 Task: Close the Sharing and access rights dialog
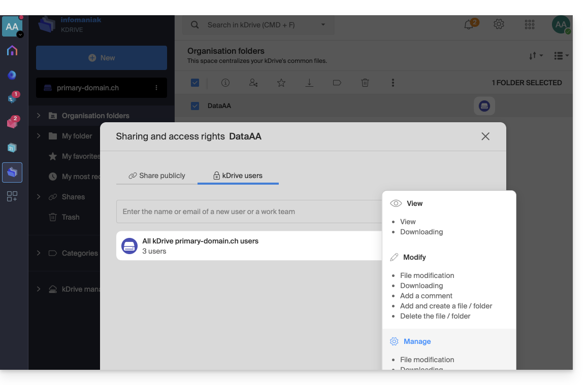click(485, 136)
